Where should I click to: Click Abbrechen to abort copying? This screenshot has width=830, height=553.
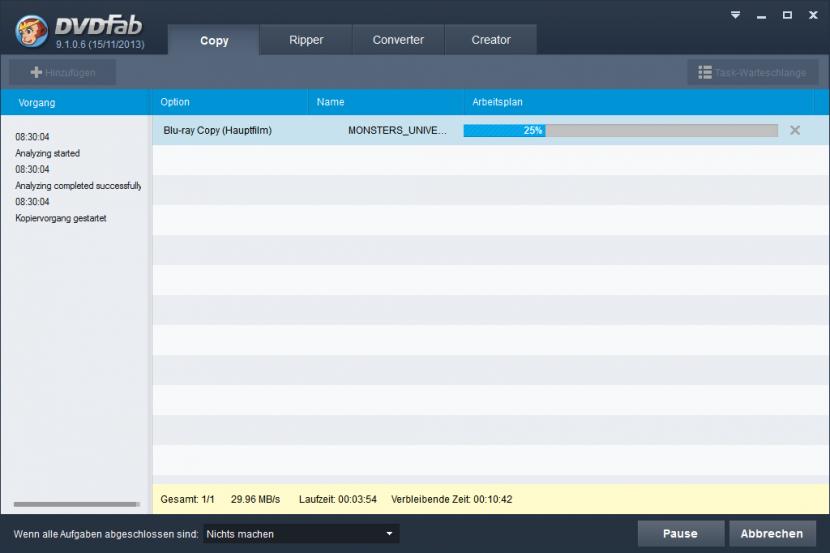pos(772,534)
